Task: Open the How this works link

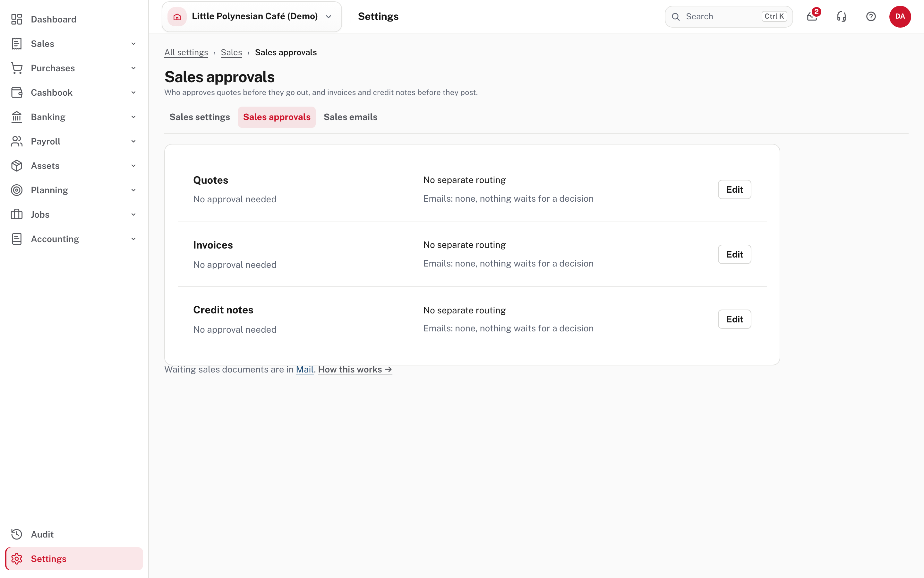Action: [355, 369]
